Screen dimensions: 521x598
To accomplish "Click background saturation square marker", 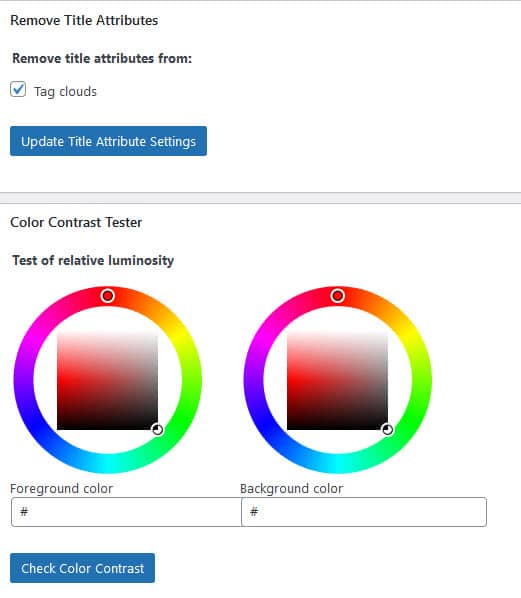I will click(388, 429).
